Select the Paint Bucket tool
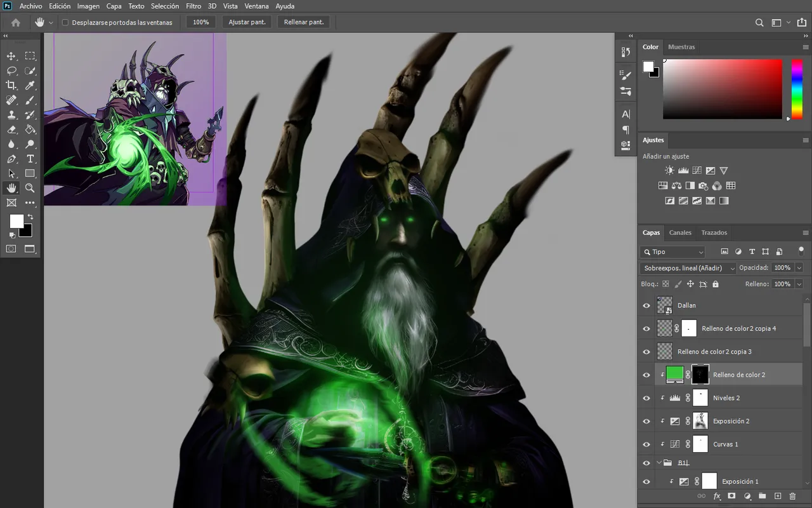Image resolution: width=812 pixels, height=508 pixels. [x=30, y=130]
